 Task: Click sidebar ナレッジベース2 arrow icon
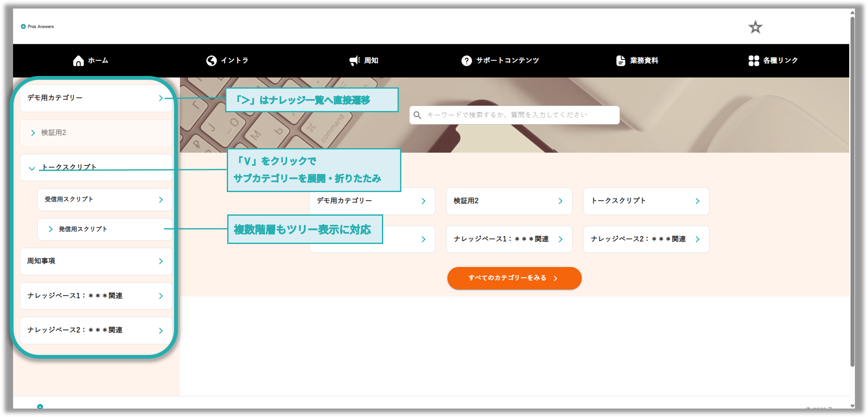click(x=161, y=330)
